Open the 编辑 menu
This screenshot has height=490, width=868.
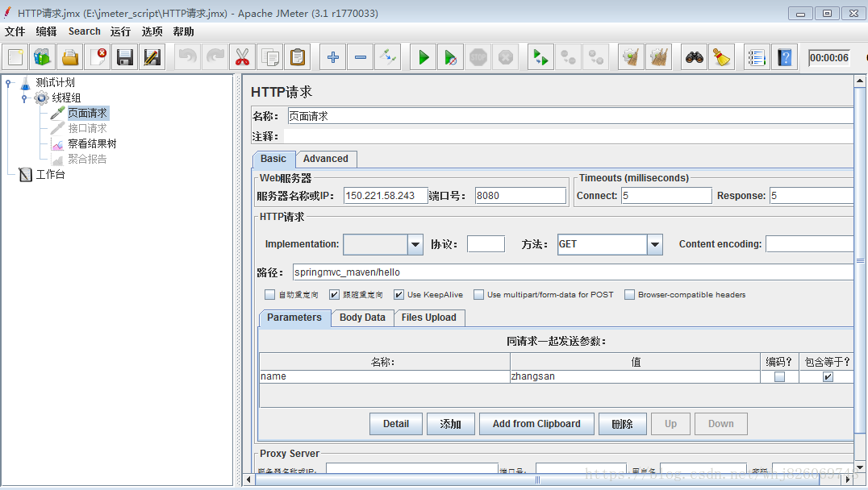47,31
